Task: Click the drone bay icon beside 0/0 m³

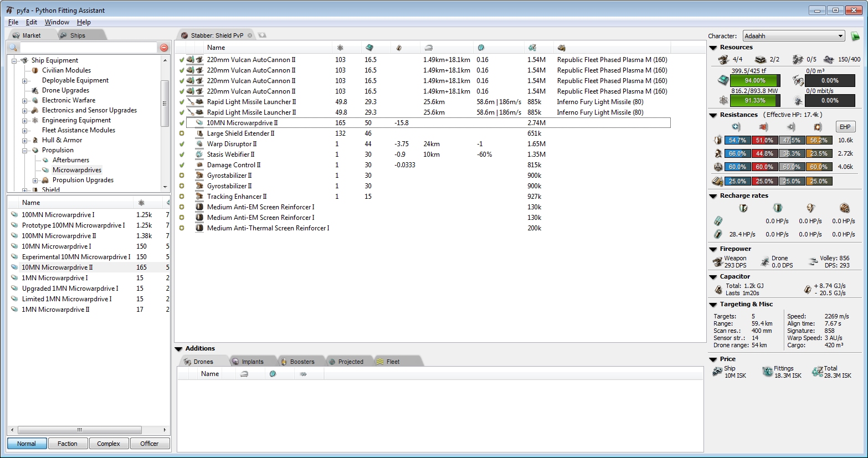Action: coord(798,81)
